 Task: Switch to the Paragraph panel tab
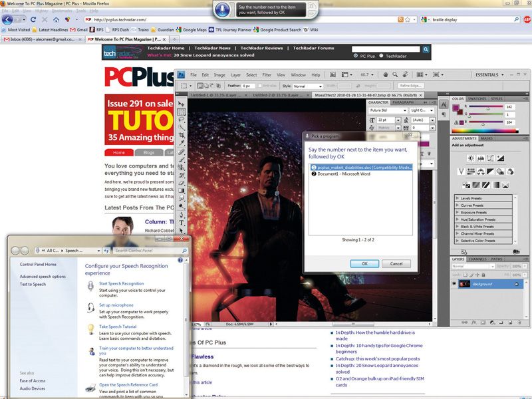(403, 102)
